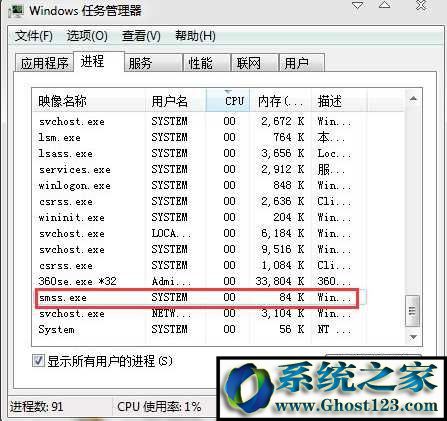Toggle 显示所有用户的进程 checkbox

click(x=38, y=360)
